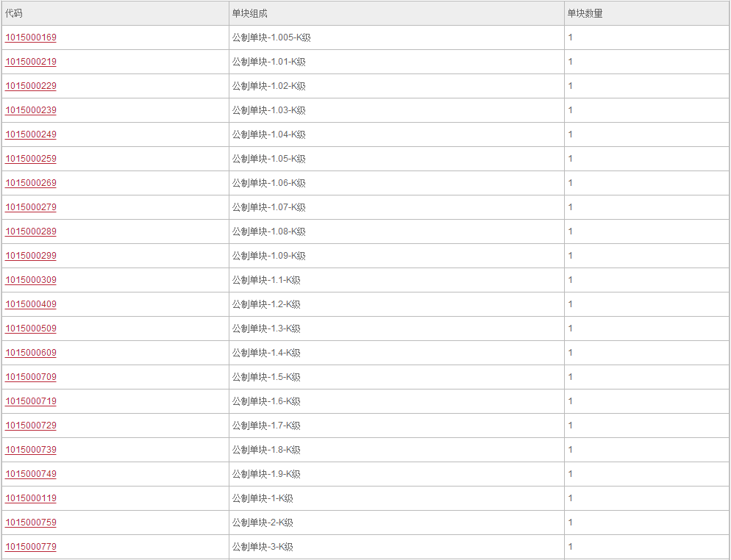Click the 单块数量 column header
The width and height of the screenshot is (731, 560).
[646, 13]
